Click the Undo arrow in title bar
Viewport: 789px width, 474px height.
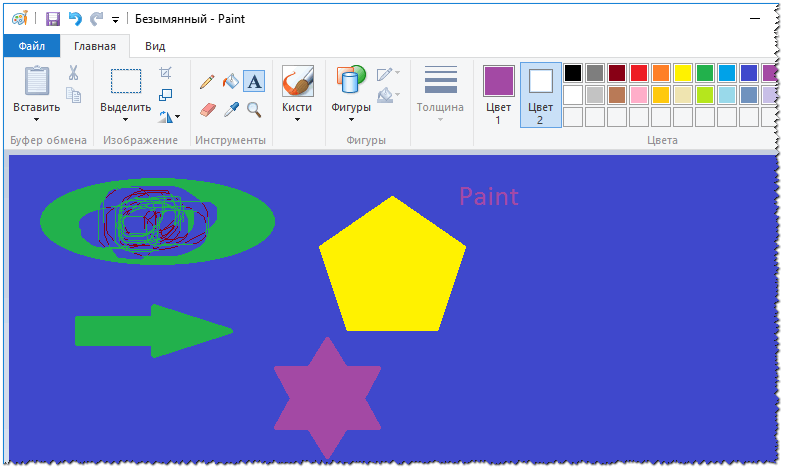(x=75, y=19)
